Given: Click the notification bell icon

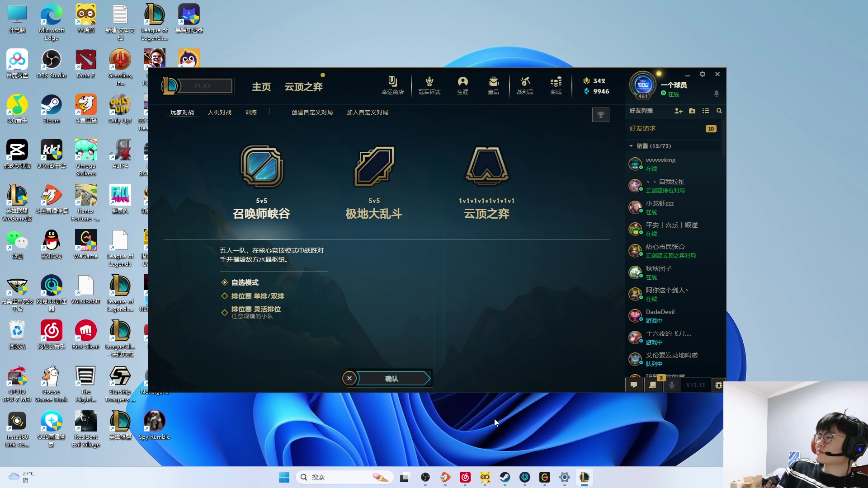Looking at the screenshot, I should 717,94.
